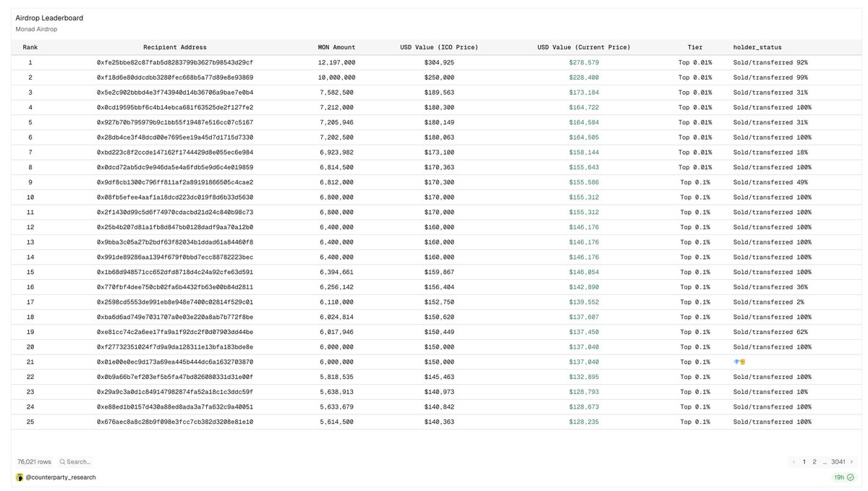Click the search magnifier icon below the table
This screenshot has height=491, width=868.
[x=62, y=461]
